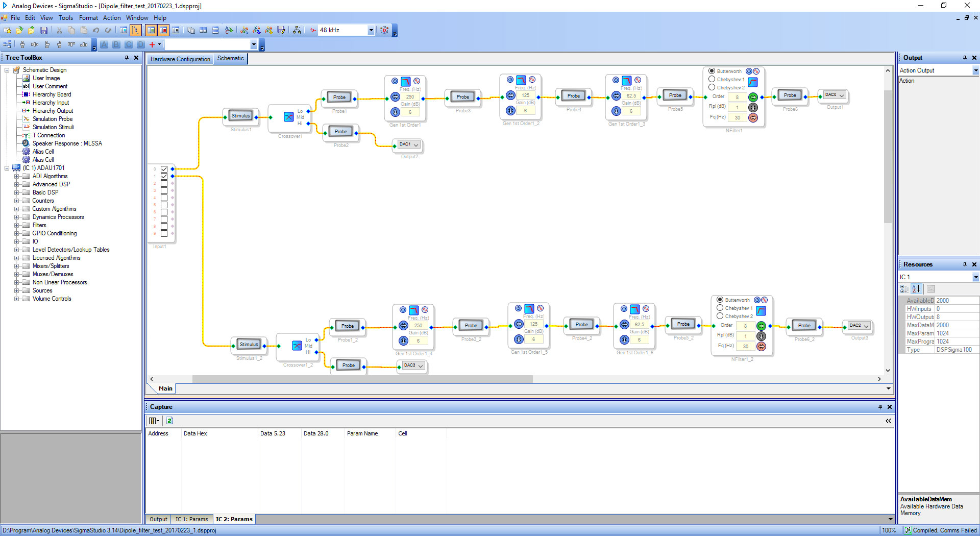Screen dimensions: 980x536
Task: Click the schematic horizontal scrollbar
Action: pyautogui.click(x=362, y=379)
